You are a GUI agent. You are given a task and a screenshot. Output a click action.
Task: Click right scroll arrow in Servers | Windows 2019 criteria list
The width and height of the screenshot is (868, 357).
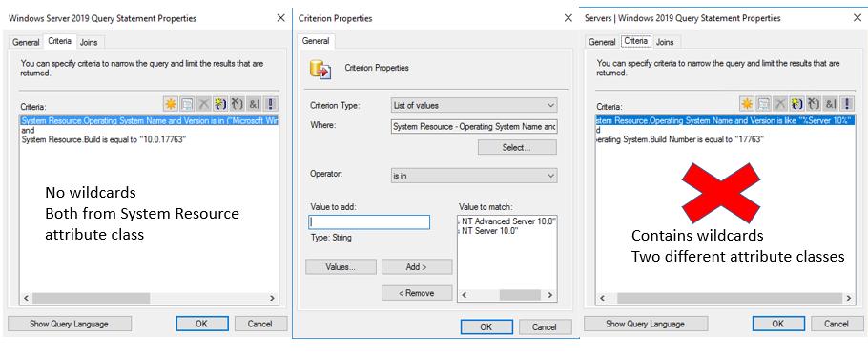pyautogui.click(x=849, y=298)
